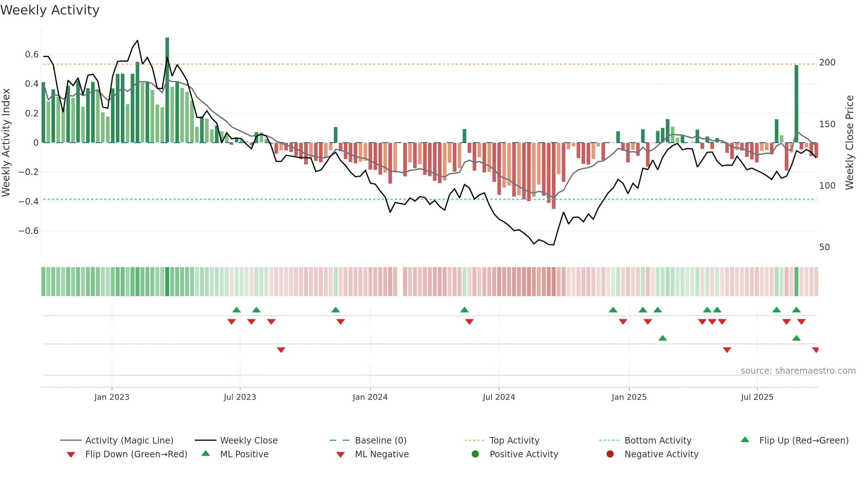Click the −0.4 left axis tick
Viewport: 868px width, 488px height.
[29, 201]
